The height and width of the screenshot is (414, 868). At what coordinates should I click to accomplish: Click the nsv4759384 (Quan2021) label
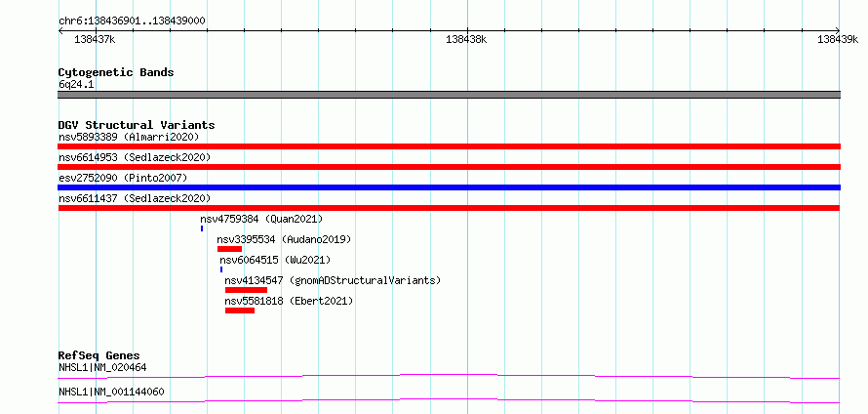point(261,219)
